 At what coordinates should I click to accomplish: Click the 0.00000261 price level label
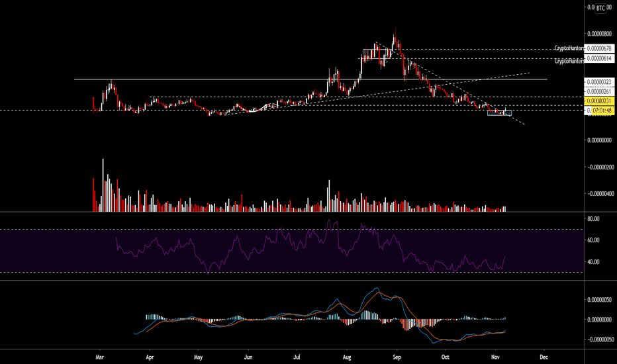pos(599,92)
